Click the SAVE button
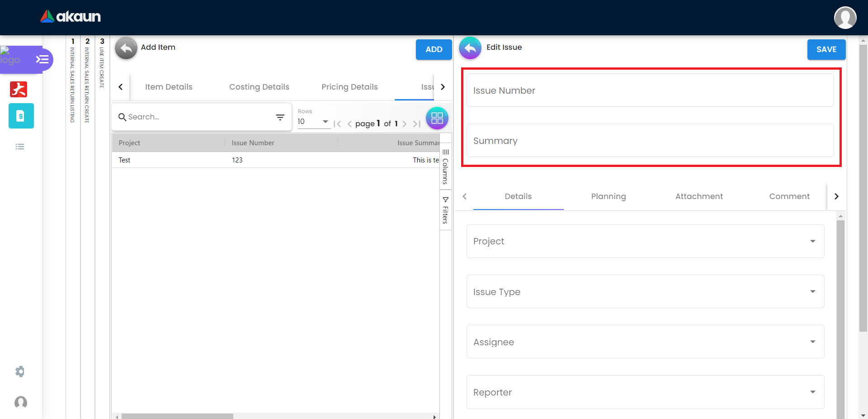868x419 pixels. 826,49
